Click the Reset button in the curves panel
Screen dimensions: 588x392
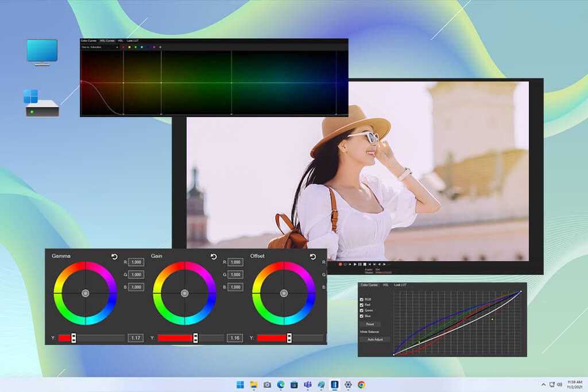(x=371, y=324)
